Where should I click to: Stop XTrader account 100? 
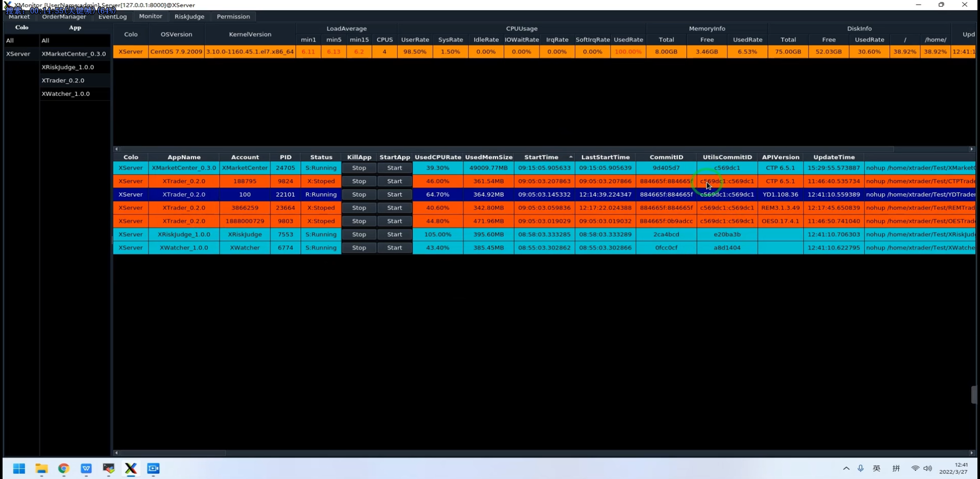click(x=359, y=195)
